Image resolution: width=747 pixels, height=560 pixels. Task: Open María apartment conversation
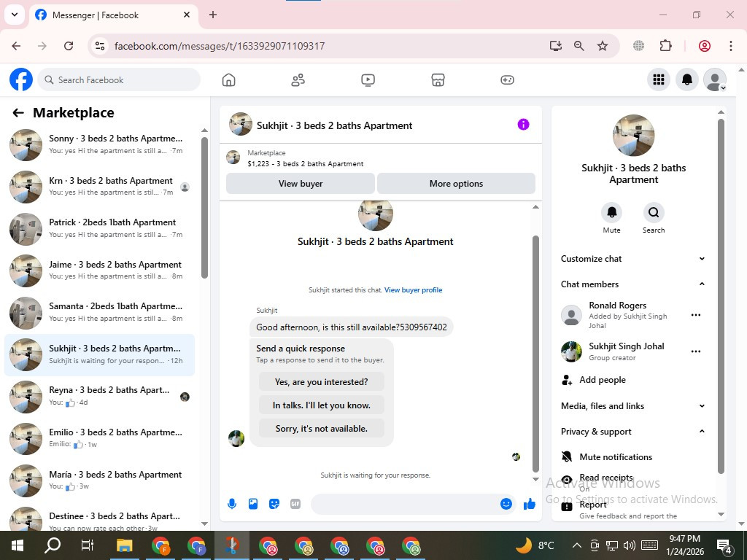point(99,481)
